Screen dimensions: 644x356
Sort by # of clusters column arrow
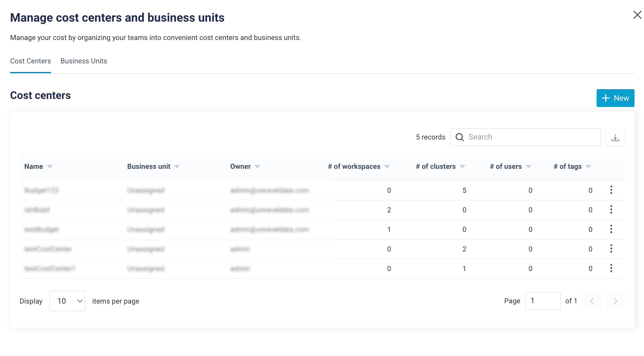(462, 167)
